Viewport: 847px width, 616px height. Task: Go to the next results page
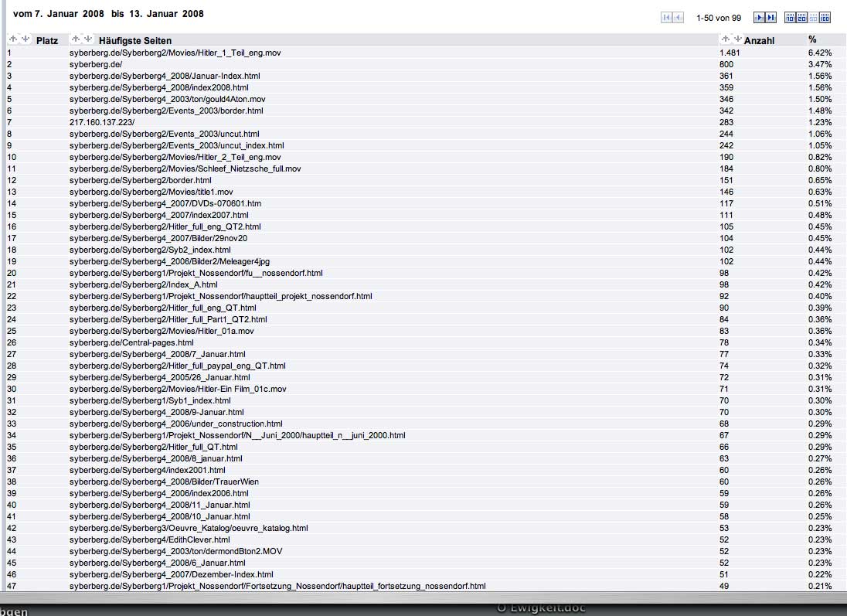click(760, 18)
